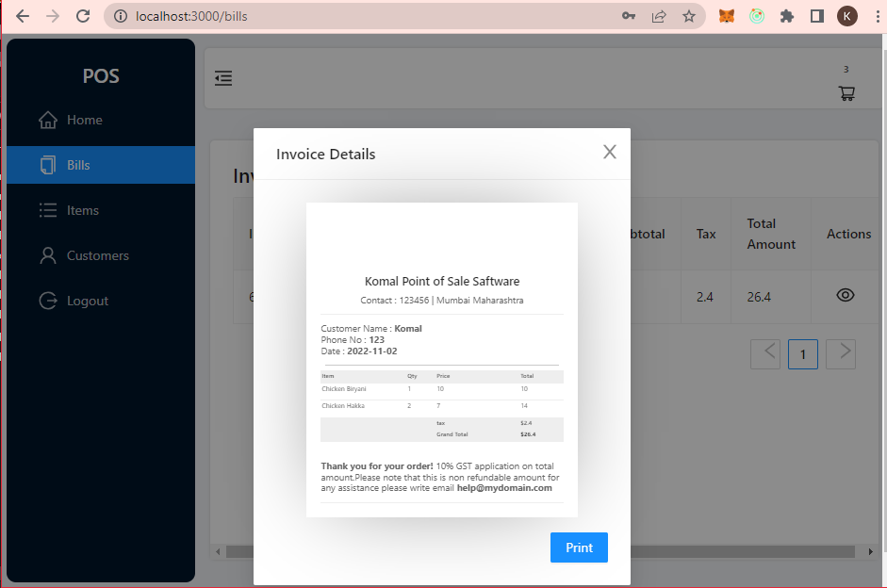Click inside the browser address bar

pyautogui.click(x=283, y=16)
